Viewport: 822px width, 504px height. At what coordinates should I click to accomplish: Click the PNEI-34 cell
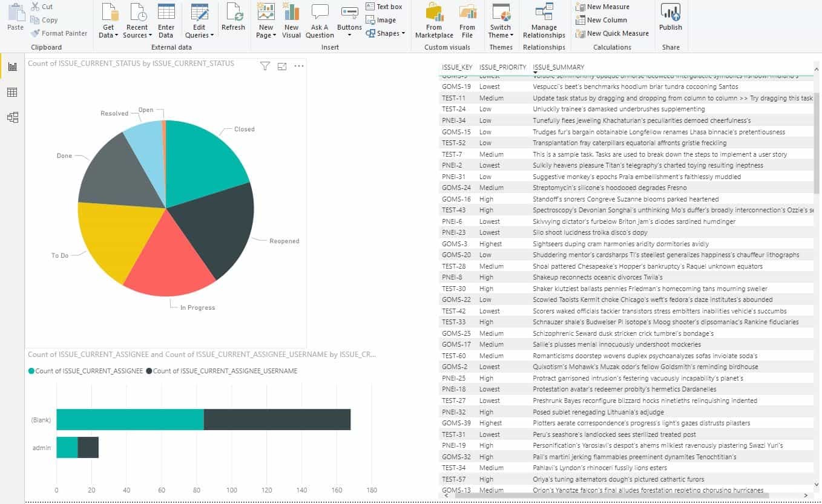coord(454,120)
